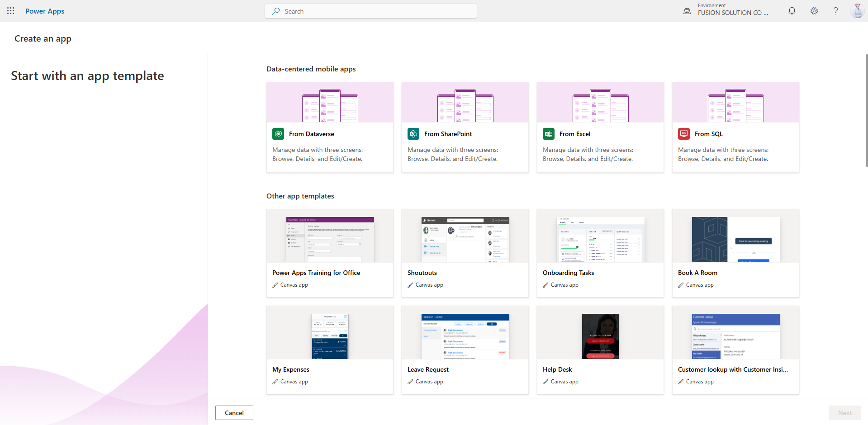The width and height of the screenshot is (868, 425).
Task: Click description text under From SQL
Action: point(723,154)
